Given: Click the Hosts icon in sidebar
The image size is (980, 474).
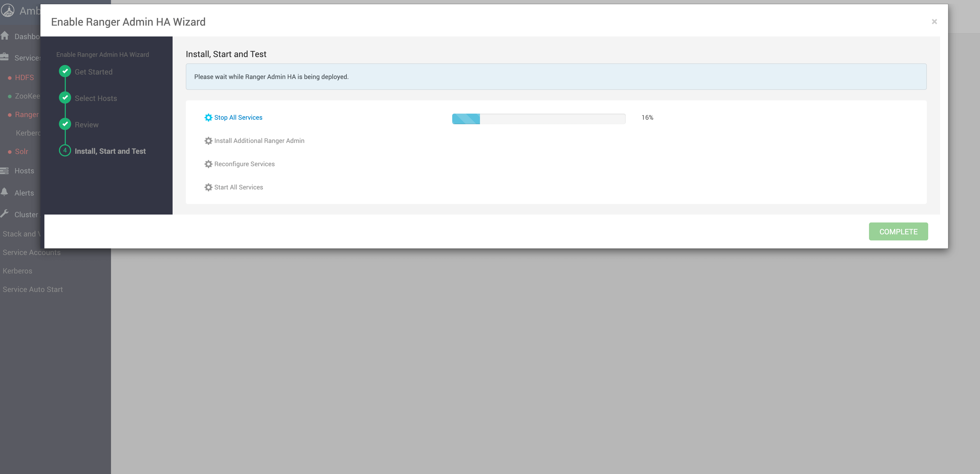Looking at the screenshot, I should (x=4, y=171).
